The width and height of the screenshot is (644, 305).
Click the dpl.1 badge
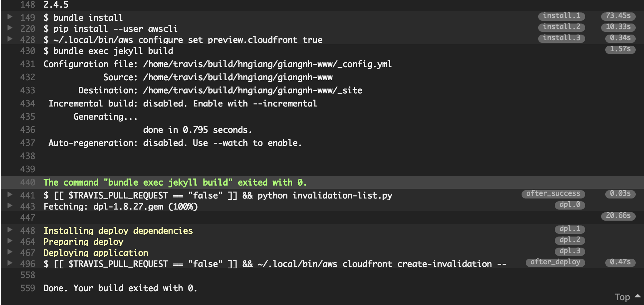coord(570,229)
